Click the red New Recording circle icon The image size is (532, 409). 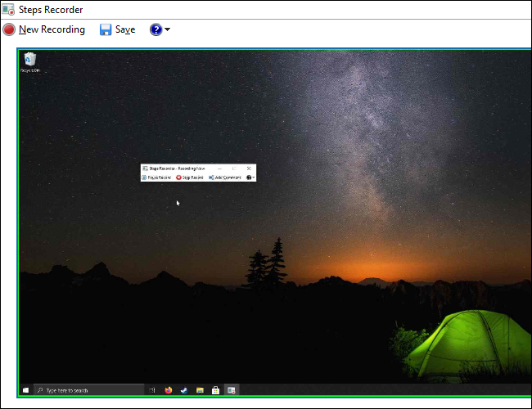click(x=9, y=29)
